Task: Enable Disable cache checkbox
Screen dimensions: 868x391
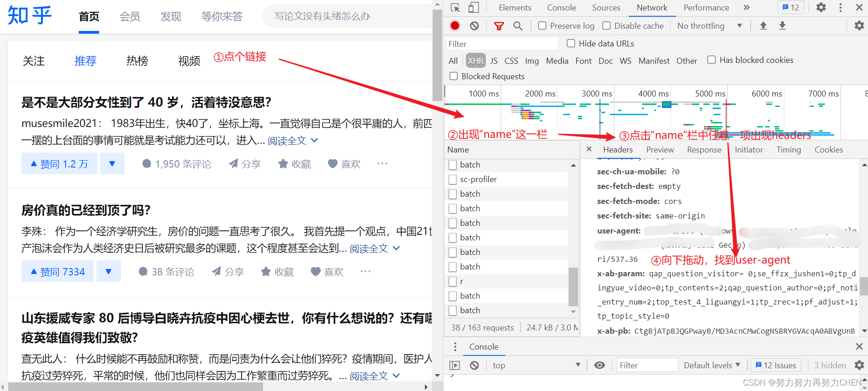Action: (x=606, y=26)
